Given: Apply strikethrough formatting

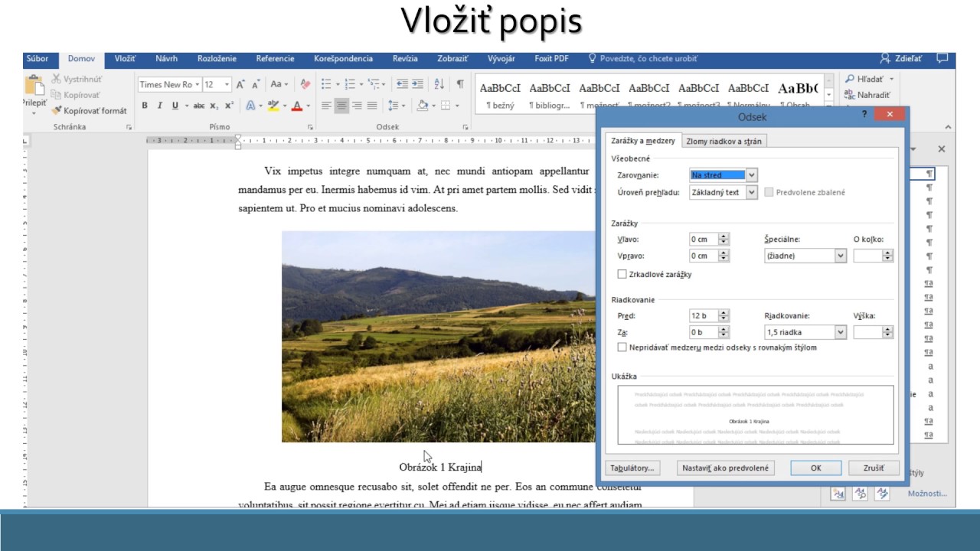Looking at the screenshot, I should [x=199, y=106].
